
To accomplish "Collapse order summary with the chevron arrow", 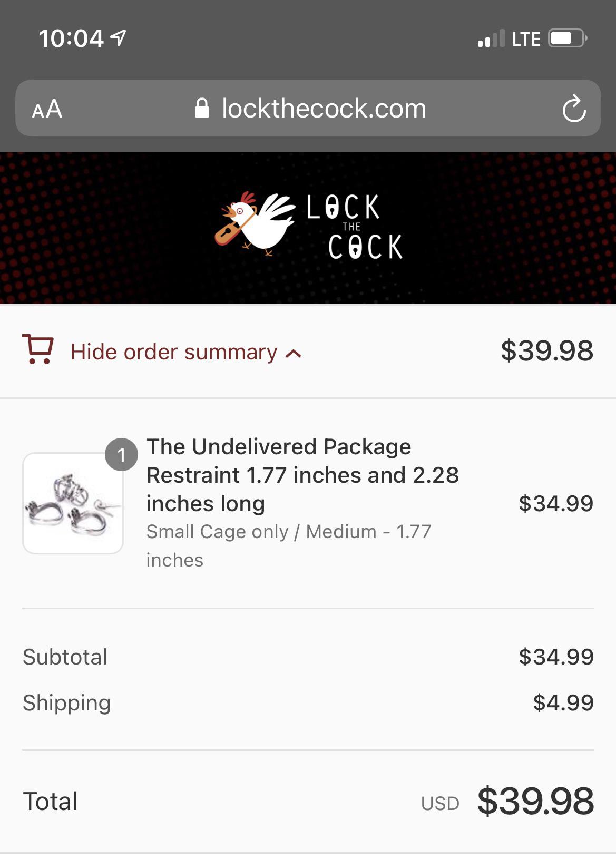I will (x=294, y=354).
